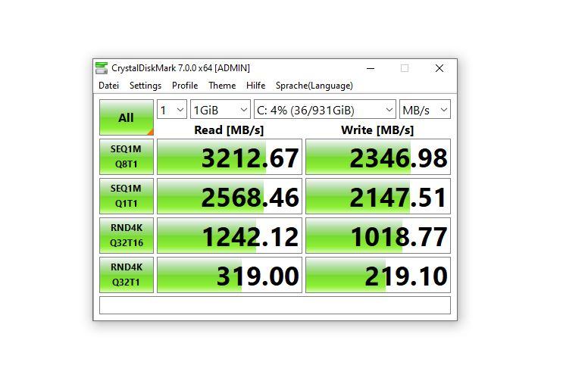The height and width of the screenshot is (384, 588).
Task: Minimize the CrystalDiskMark window
Action: 371,68
